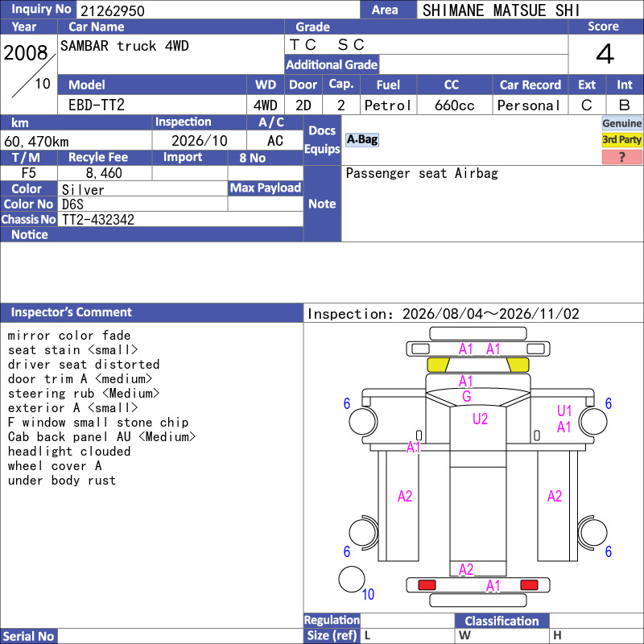Viewport: 644px width, 644px height.
Task: Click the Passenger seat Airbag note
Action: coord(422,173)
